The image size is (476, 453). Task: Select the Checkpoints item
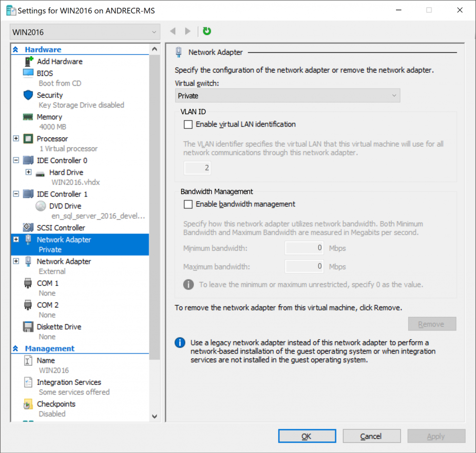tap(56, 404)
